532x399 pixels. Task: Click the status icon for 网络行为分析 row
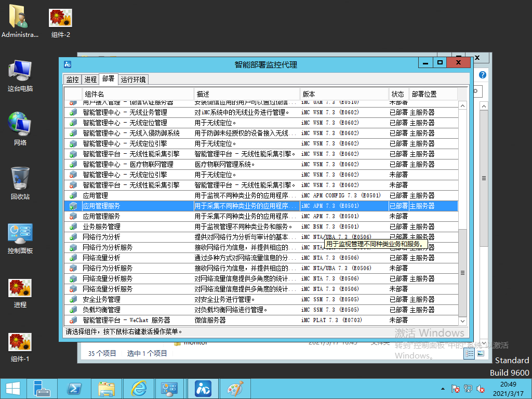pyautogui.click(x=73, y=237)
